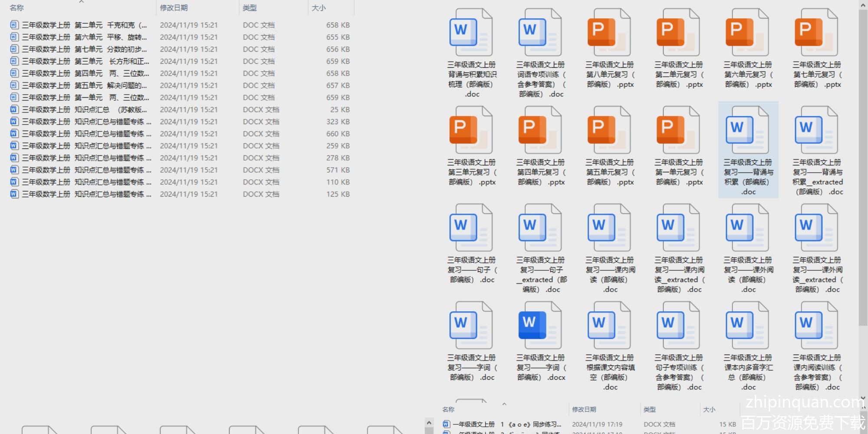The image size is (868, 434).
Task: Click the 课外阅读_extracted Word file icon
Action: tap(816, 228)
